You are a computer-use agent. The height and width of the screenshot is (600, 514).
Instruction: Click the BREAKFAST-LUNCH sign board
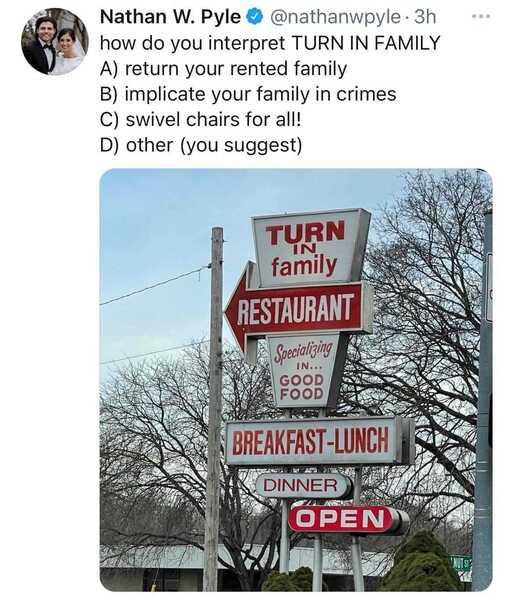click(x=318, y=441)
